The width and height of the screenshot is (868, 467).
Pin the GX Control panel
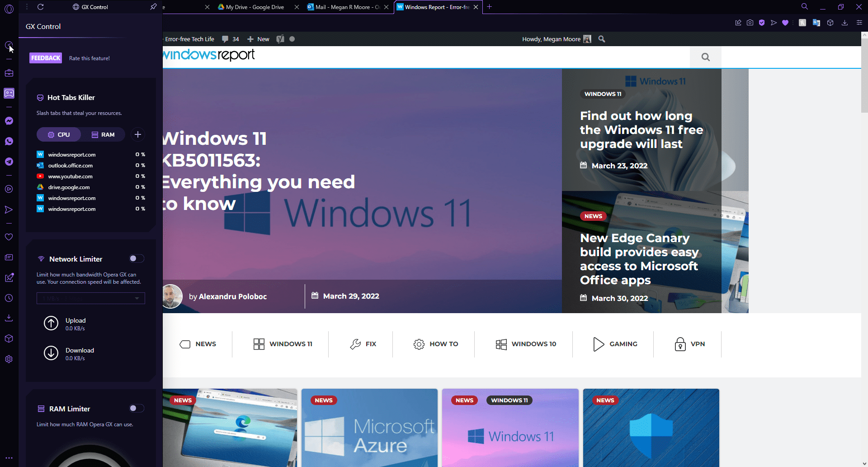(153, 7)
